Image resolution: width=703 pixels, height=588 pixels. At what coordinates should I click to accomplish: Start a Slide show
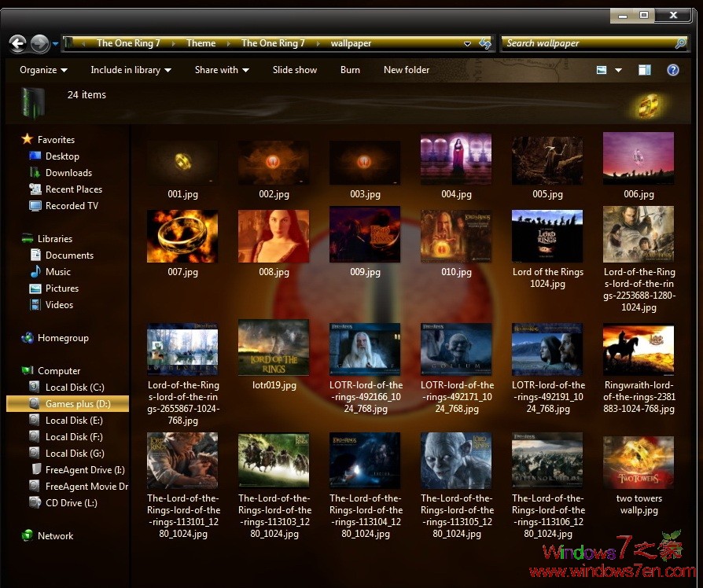click(294, 70)
